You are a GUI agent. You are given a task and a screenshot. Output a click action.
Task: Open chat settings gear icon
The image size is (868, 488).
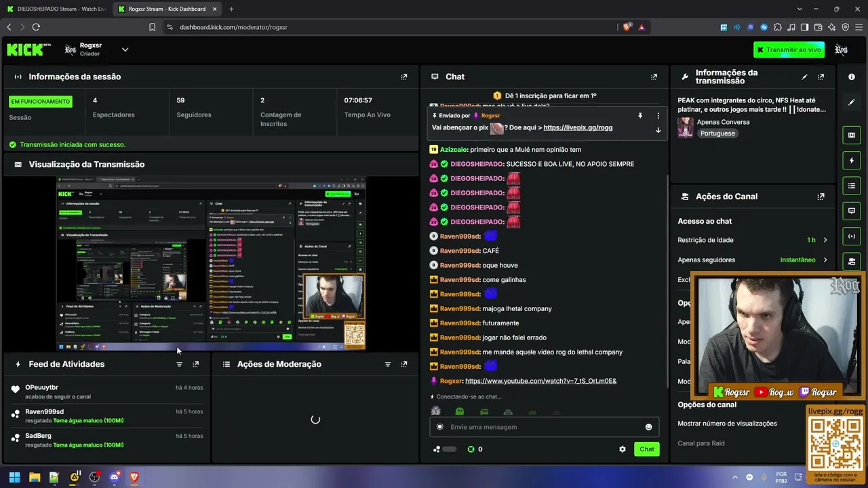[623, 449]
